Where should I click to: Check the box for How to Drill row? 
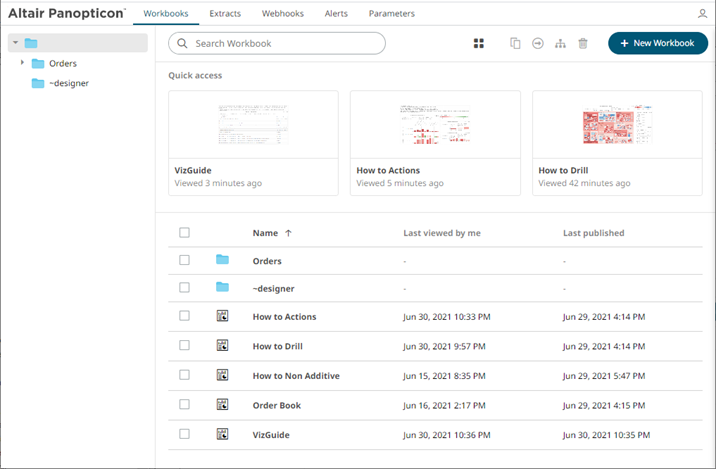(x=184, y=346)
